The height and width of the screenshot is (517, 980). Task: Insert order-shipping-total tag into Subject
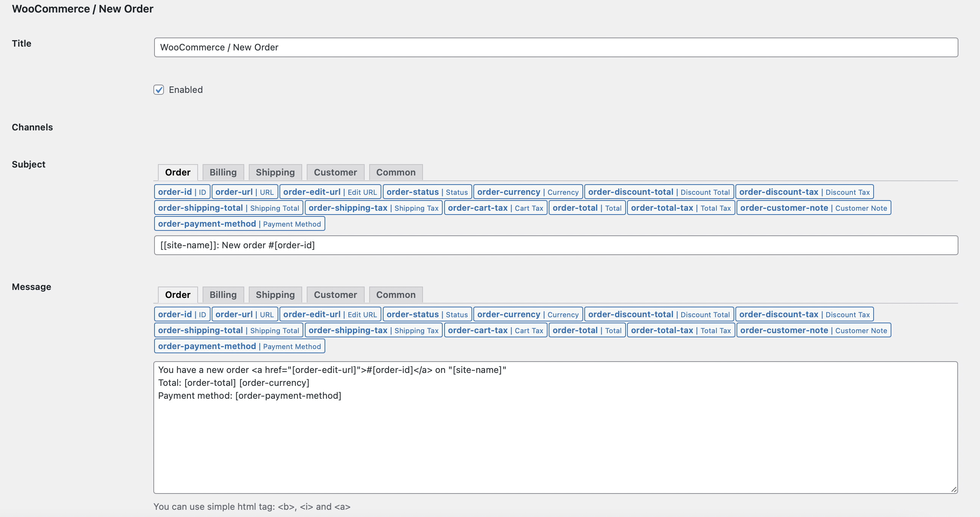pos(229,208)
